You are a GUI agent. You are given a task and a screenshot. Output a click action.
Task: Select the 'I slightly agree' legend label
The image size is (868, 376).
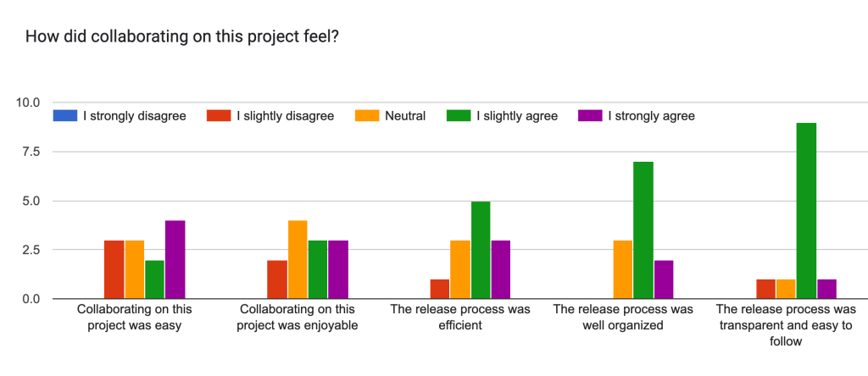point(517,115)
